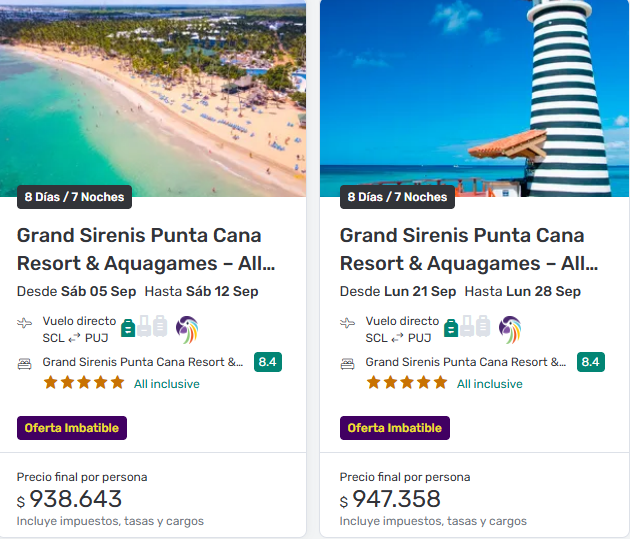Click Oferta Imbatible on the Sáb 05 Sep package

click(x=72, y=428)
